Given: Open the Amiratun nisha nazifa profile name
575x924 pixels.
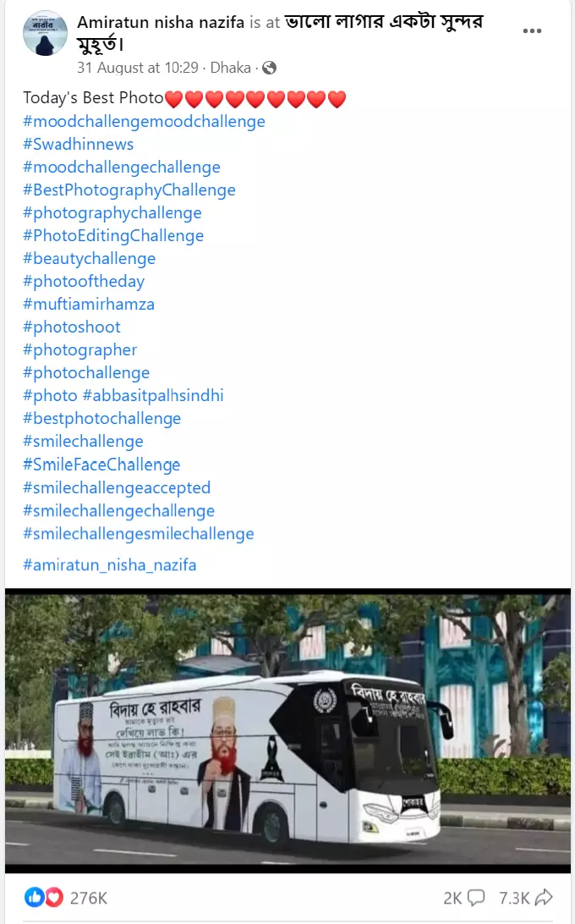Looking at the screenshot, I should [161, 22].
